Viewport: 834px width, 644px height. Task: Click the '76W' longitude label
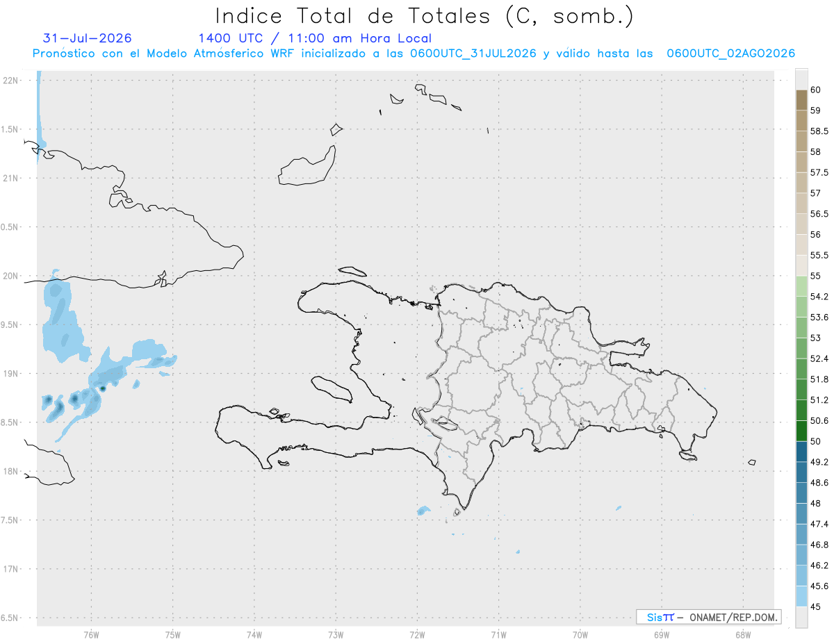(x=91, y=634)
